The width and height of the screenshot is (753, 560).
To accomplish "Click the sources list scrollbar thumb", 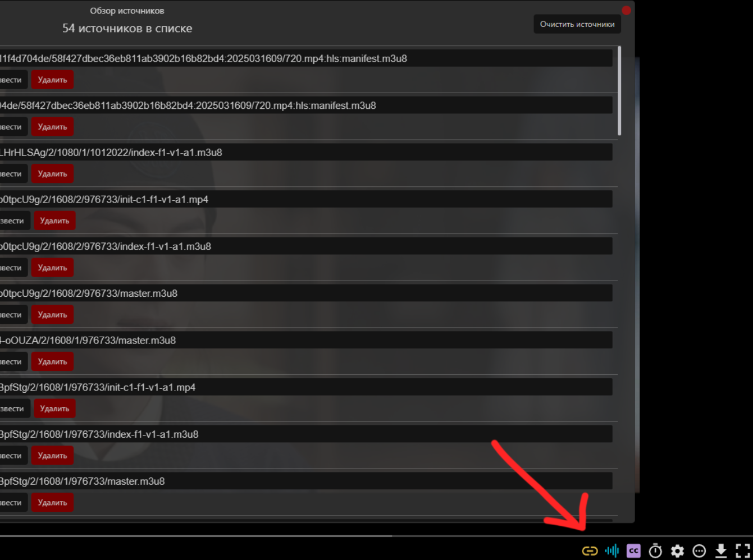I will (x=619, y=91).
